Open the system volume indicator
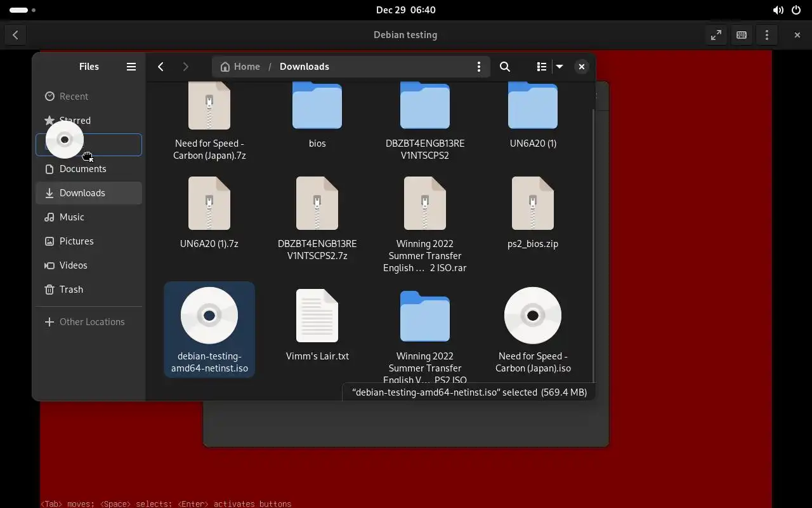This screenshot has width=812, height=508. (778, 10)
